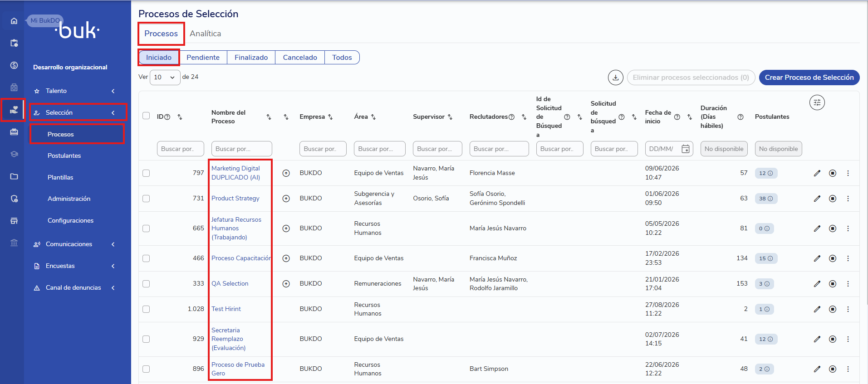Select the Finalizado status tab
This screenshot has width=868, height=384.
251,58
